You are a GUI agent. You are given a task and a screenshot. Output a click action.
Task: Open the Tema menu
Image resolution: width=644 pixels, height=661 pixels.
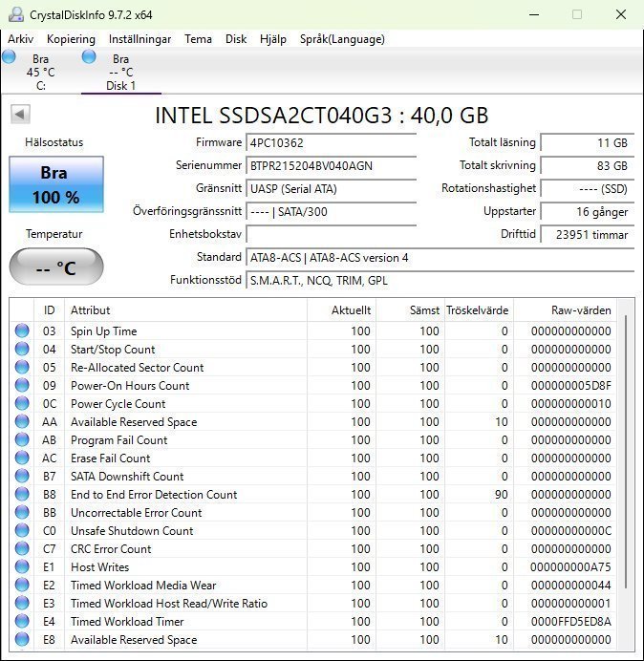pyautogui.click(x=198, y=39)
